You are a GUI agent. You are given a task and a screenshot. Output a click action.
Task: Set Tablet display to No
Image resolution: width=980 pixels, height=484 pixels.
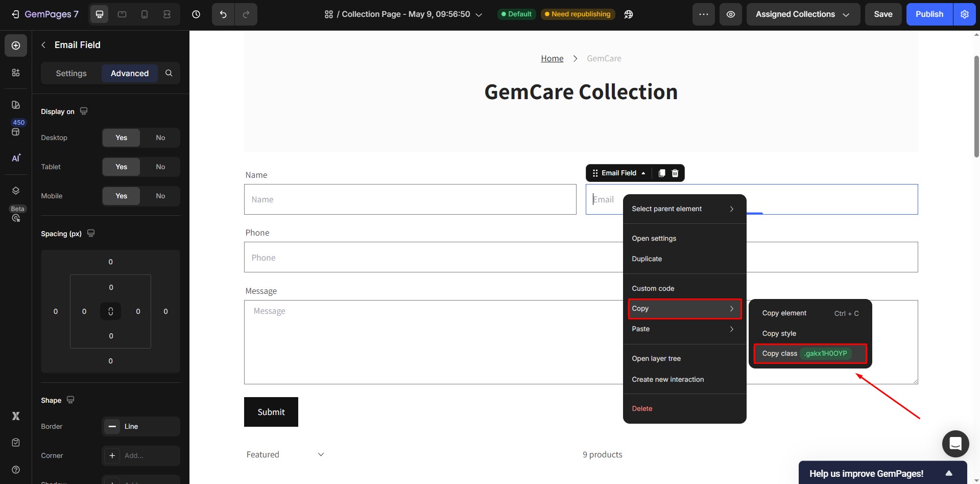(x=160, y=167)
